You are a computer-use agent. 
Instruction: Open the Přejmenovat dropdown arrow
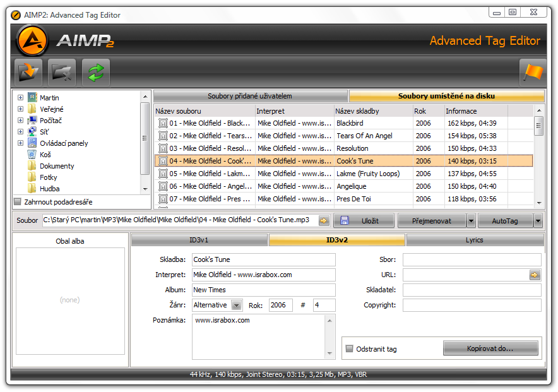coord(471,221)
